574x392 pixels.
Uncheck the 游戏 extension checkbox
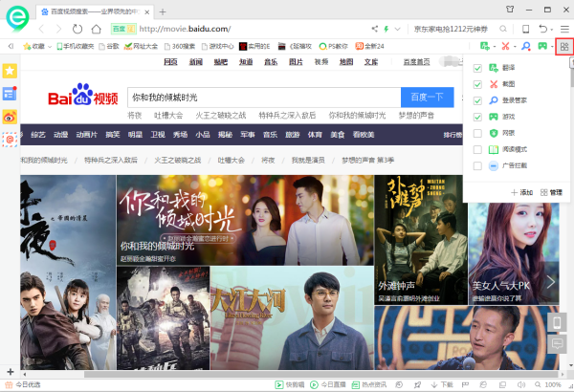477,118
